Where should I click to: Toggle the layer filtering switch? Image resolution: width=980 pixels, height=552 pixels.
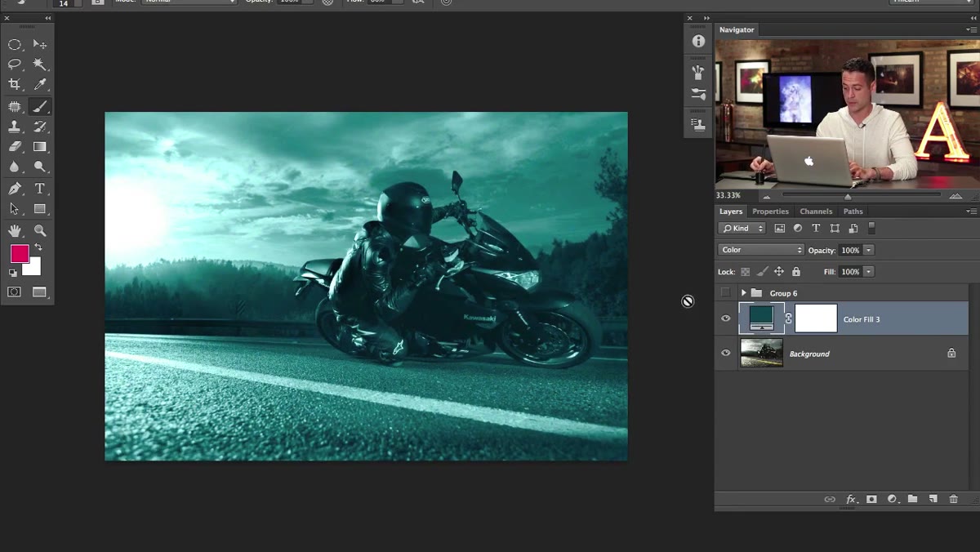point(871,229)
